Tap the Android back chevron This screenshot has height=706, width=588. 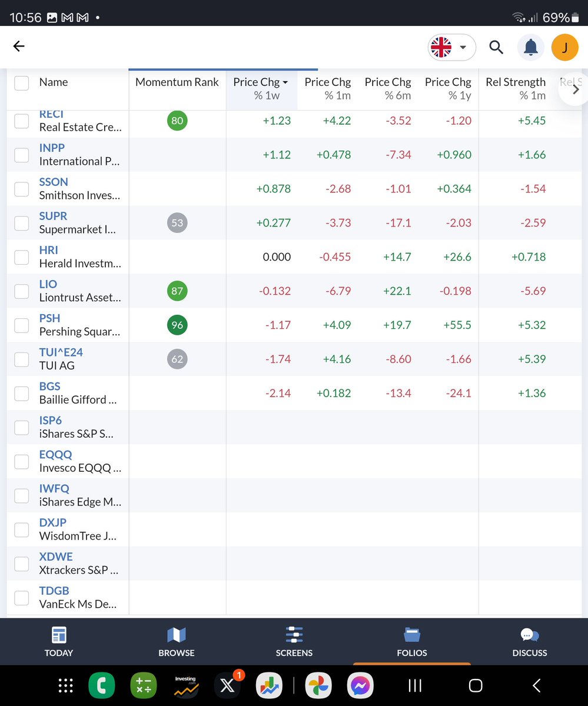(536, 685)
